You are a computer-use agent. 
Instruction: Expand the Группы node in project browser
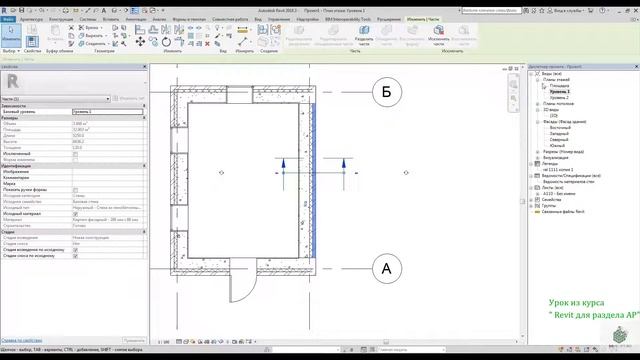click(531, 206)
